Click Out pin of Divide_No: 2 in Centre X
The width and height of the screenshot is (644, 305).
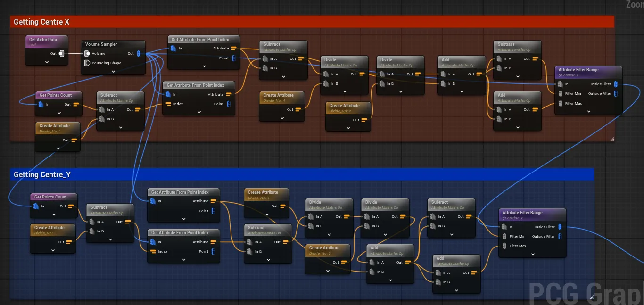click(364, 120)
